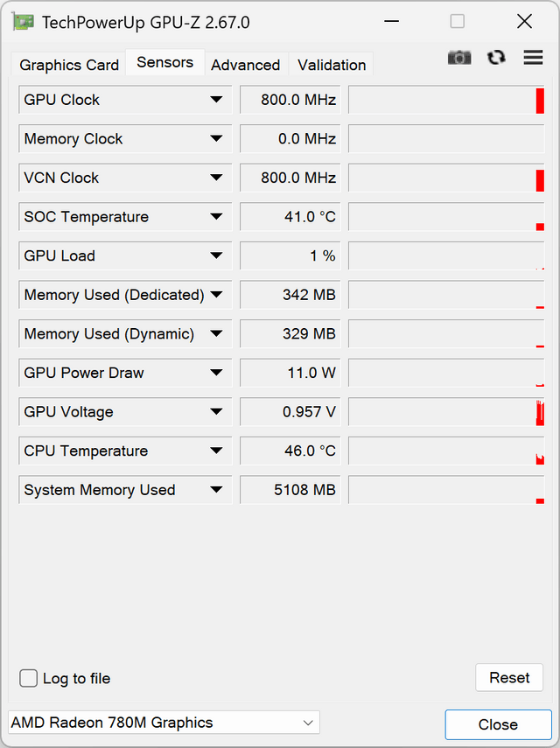Viewport: 560px width, 748px height.
Task: Maximize the GPU-Z window
Action: (x=458, y=22)
